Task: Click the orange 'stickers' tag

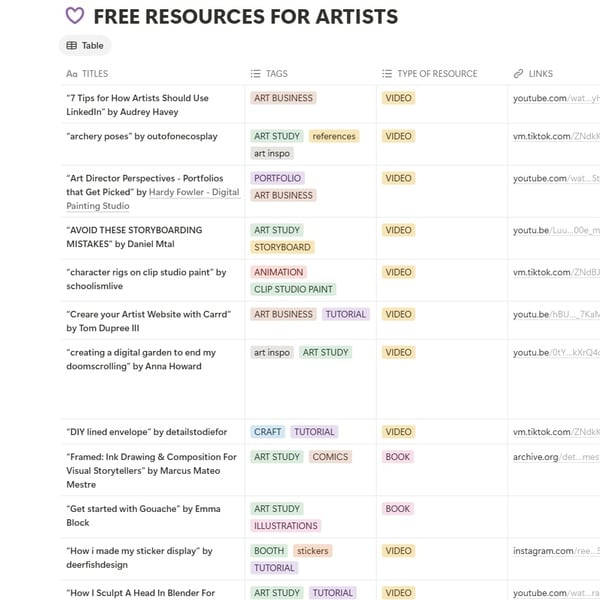Action: point(313,551)
